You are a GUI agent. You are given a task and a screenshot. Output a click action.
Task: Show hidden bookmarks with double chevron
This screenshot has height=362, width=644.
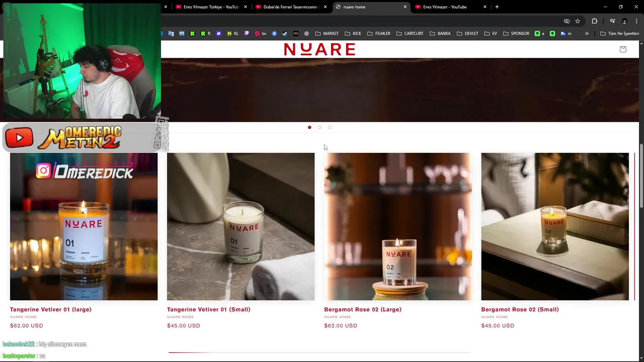coord(587,33)
